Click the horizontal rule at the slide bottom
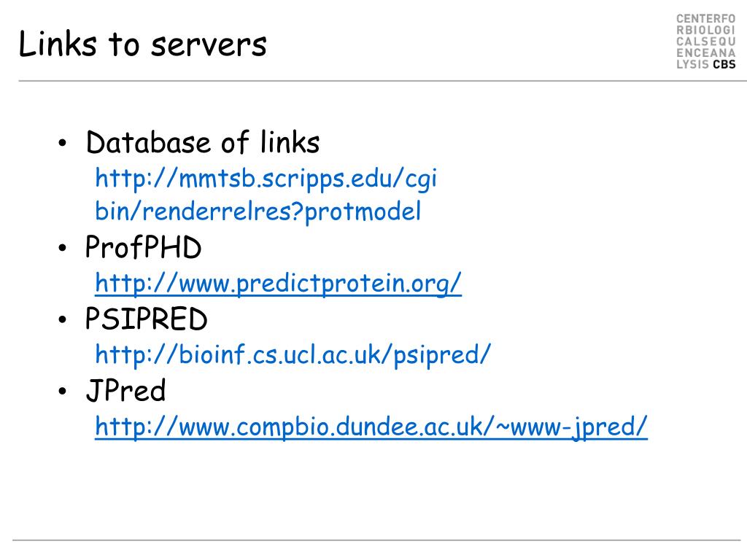Screen dimensions: 747x560 point(376,540)
